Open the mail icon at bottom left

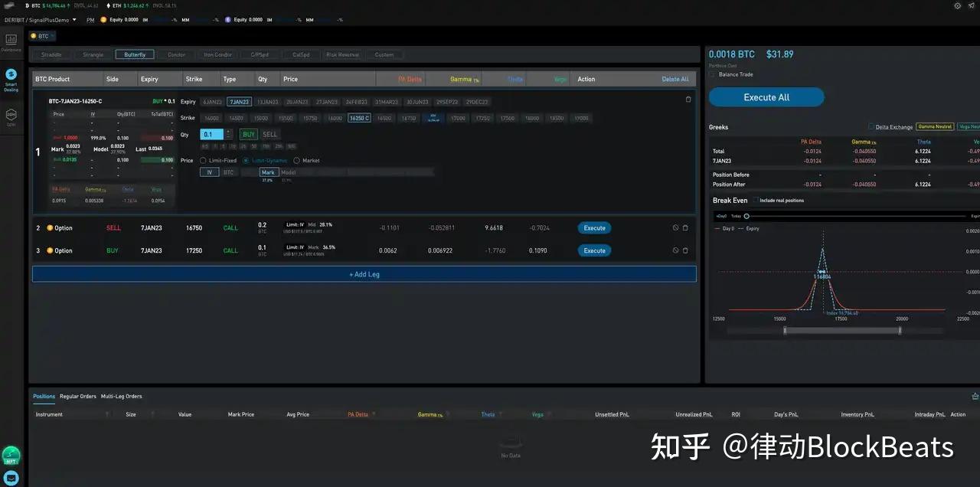coord(11,478)
